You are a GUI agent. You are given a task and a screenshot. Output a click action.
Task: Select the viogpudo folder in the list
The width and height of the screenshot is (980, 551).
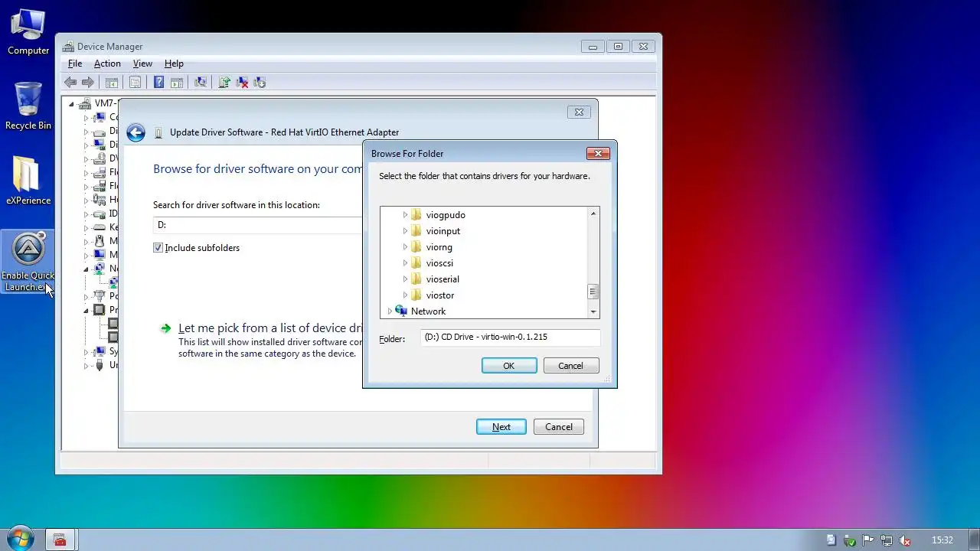446,215
